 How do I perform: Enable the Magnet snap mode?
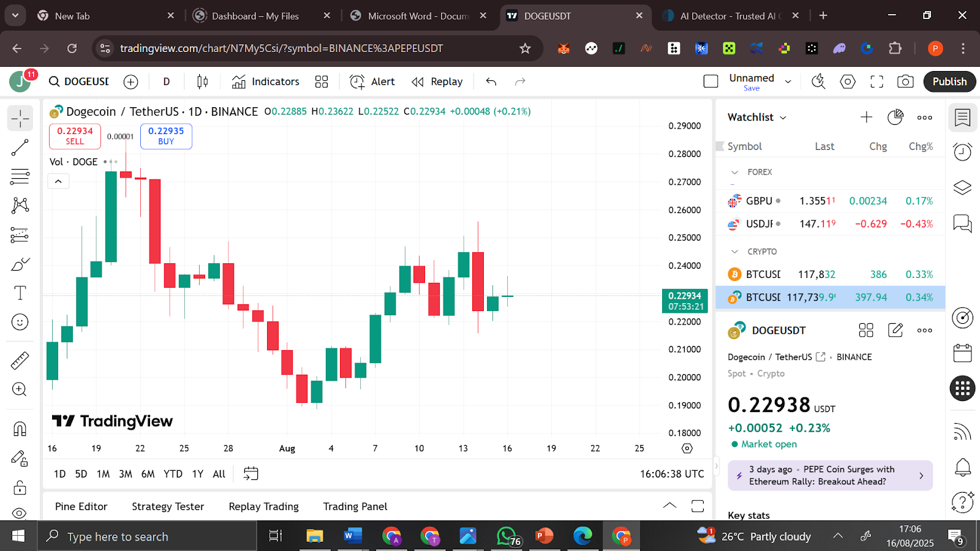point(20,429)
